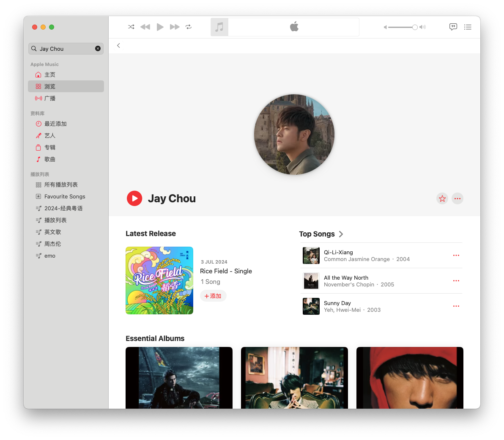Open the 专辑 albums library
This screenshot has width=504, height=440.
pyautogui.click(x=66, y=147)
